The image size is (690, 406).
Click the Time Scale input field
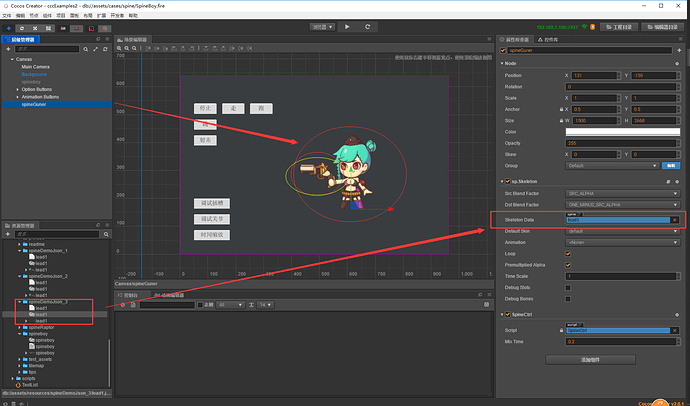coord(620,276)
